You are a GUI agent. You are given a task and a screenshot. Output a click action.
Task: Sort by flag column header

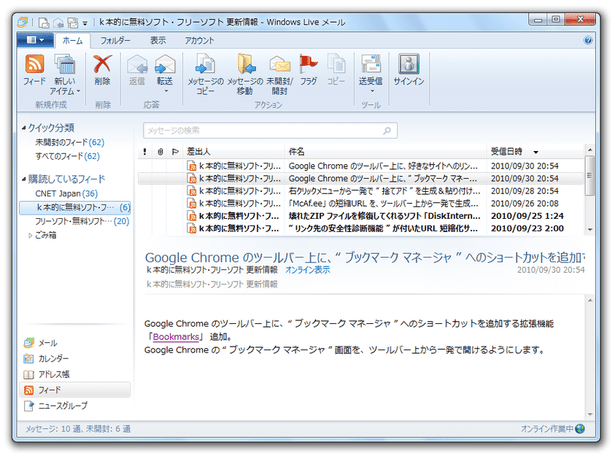[175, 151]
